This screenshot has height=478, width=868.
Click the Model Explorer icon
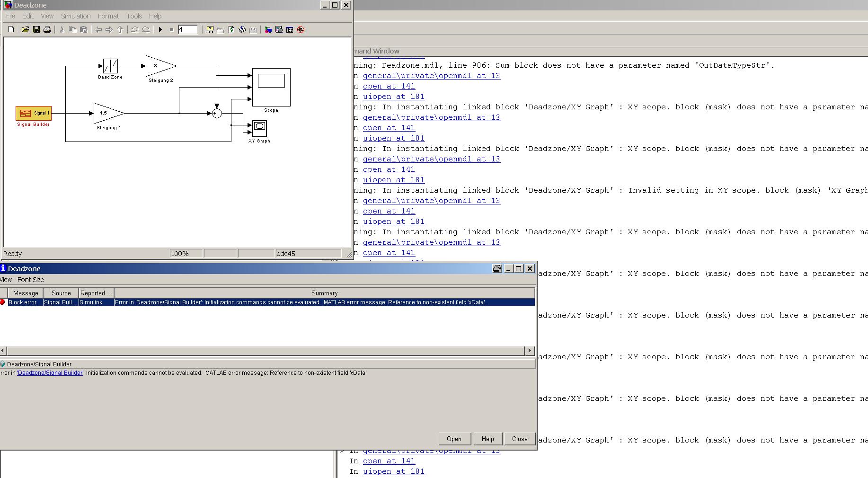tap(279, 30)
